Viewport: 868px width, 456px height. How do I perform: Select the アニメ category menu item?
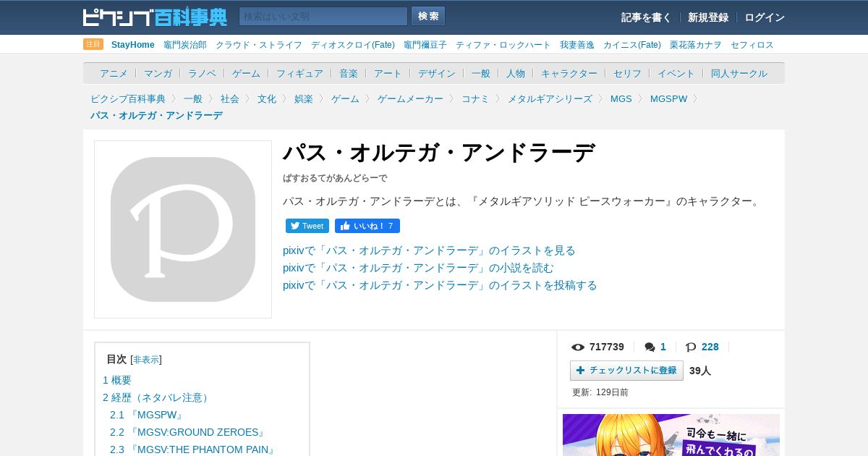coord(114,73)
